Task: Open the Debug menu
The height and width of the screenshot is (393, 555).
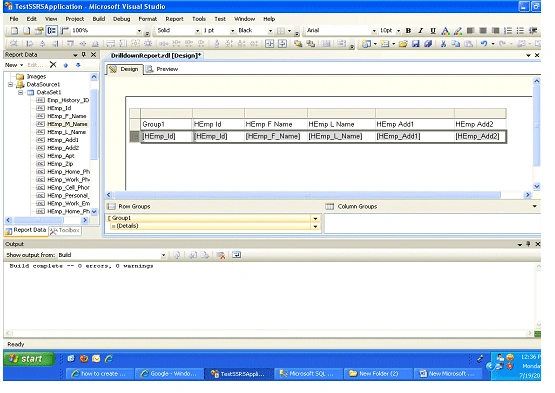Action: [x=121, y=19]
